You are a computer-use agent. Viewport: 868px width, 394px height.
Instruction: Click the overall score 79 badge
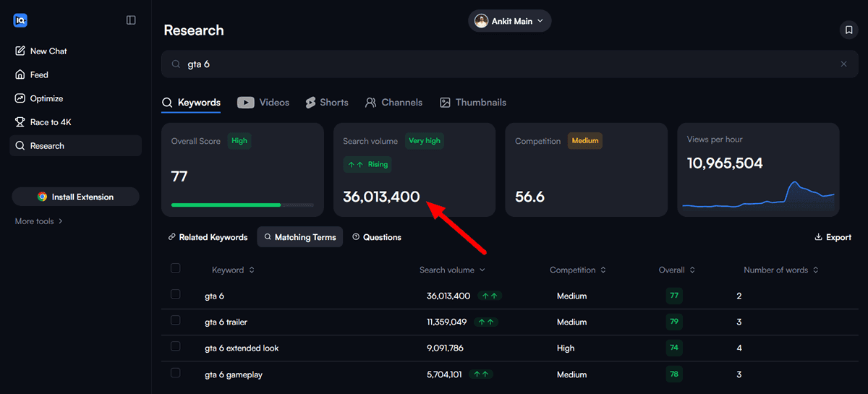tap(674, 322)
